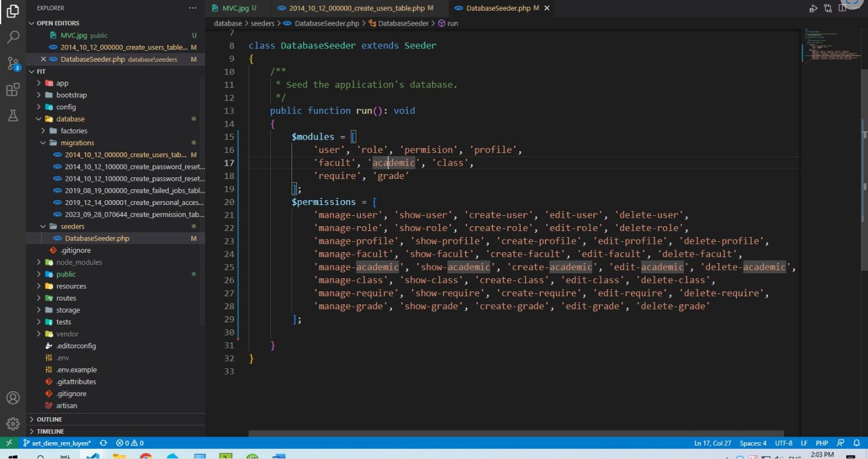Click the notifications bell in status bar
This screenshot has width=868, height=459.
pyautogui.click(x=857, y=443)
